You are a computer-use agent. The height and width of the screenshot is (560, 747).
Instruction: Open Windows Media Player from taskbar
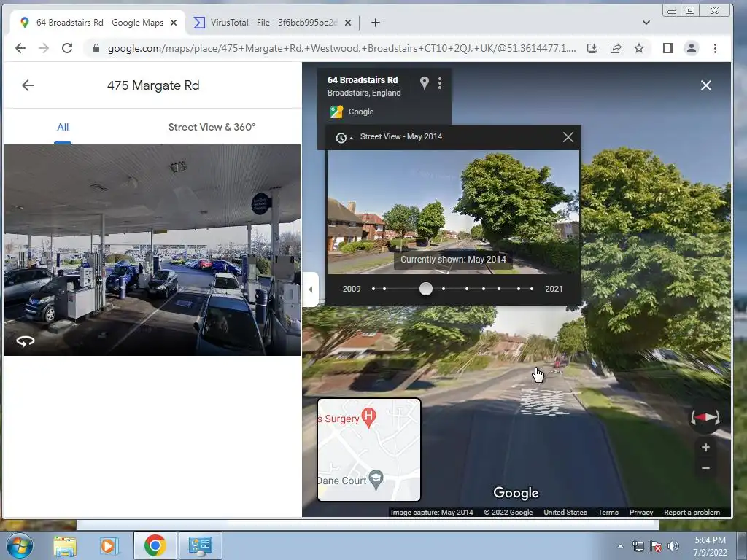[109, 545]
